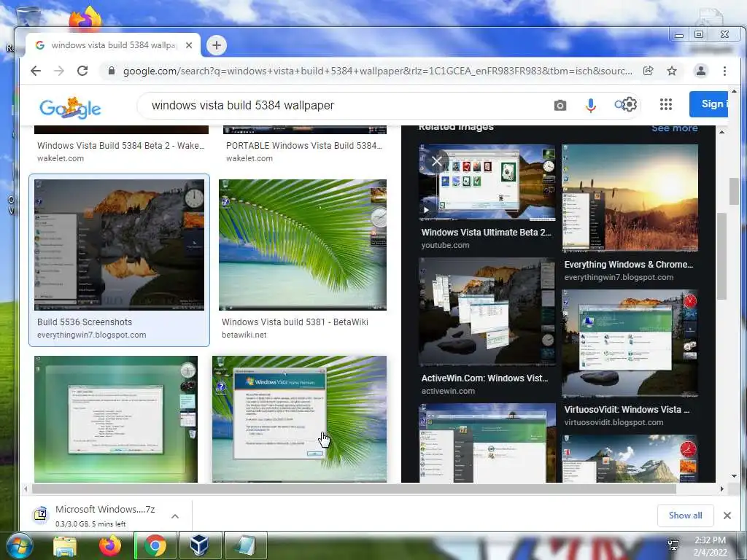Expand the download item options chevron

[175, 516]
